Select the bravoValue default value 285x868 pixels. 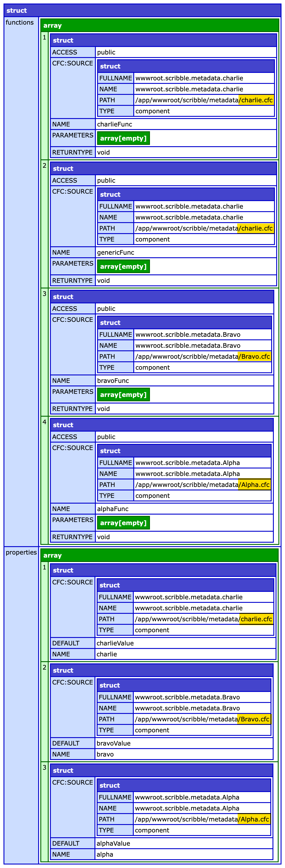(113, 743)
